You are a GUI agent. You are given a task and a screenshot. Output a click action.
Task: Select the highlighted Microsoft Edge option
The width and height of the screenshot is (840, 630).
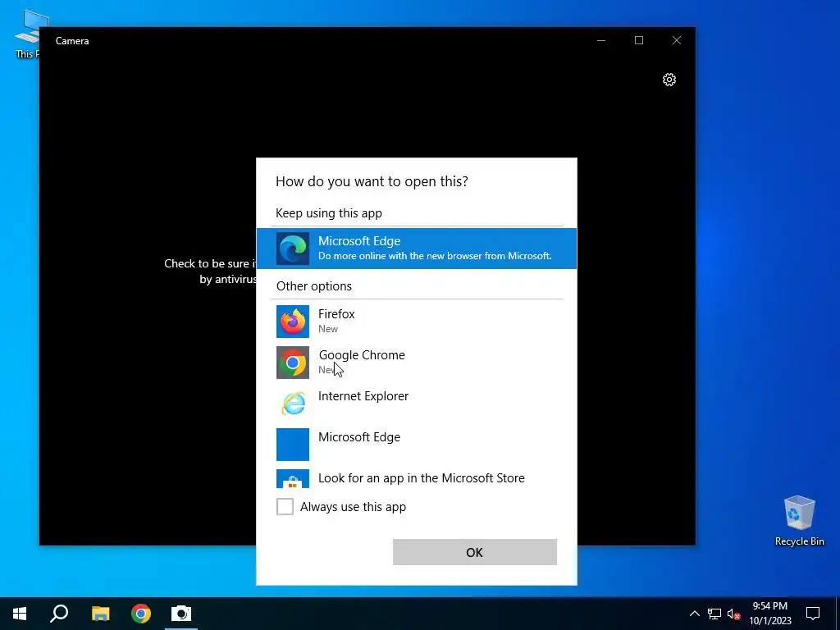tap(417, 249)
